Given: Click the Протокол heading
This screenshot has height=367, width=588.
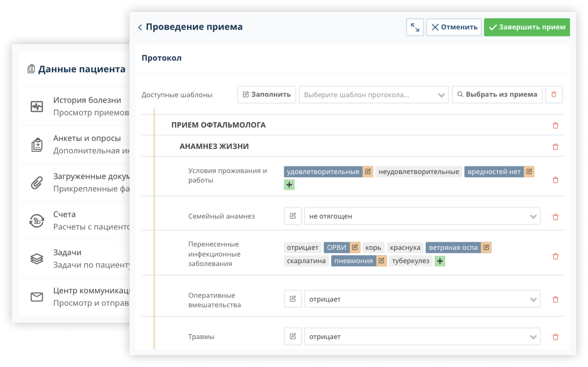Looking at the screenshot, I should pyautogui.click(x=162, y=58).
